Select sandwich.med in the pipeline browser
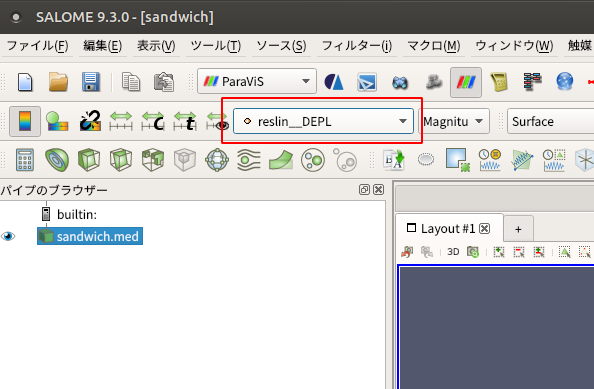This screenshot has width=594, height=389. click(90, 236)
